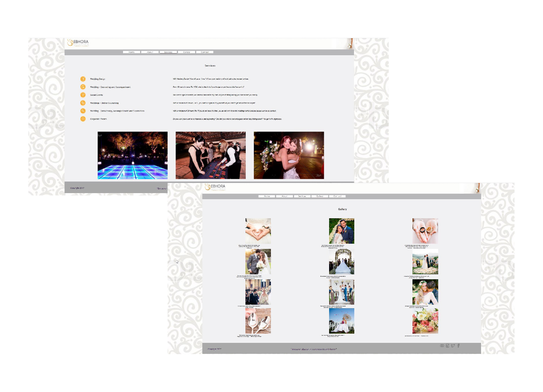Click the Corporate Events briefcase icon
The width and height of the screenshot is (543, 392).
coord(83,119)
